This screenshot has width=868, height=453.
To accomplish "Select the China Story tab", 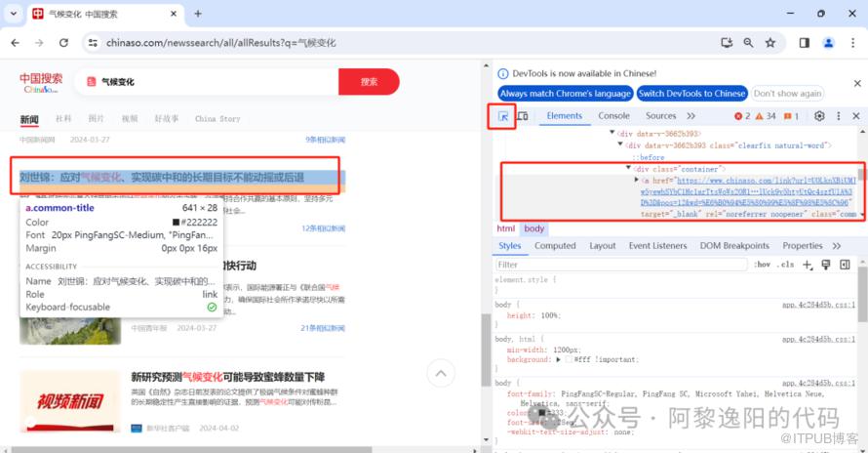I will pyautogui.click(x=217, y=119).
